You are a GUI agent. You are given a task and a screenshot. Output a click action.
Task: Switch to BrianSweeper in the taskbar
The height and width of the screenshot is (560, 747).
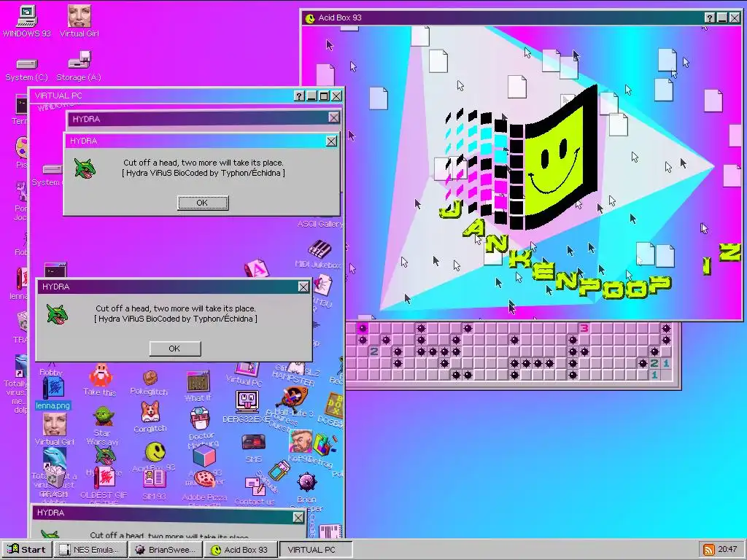(x=166, y=550)
